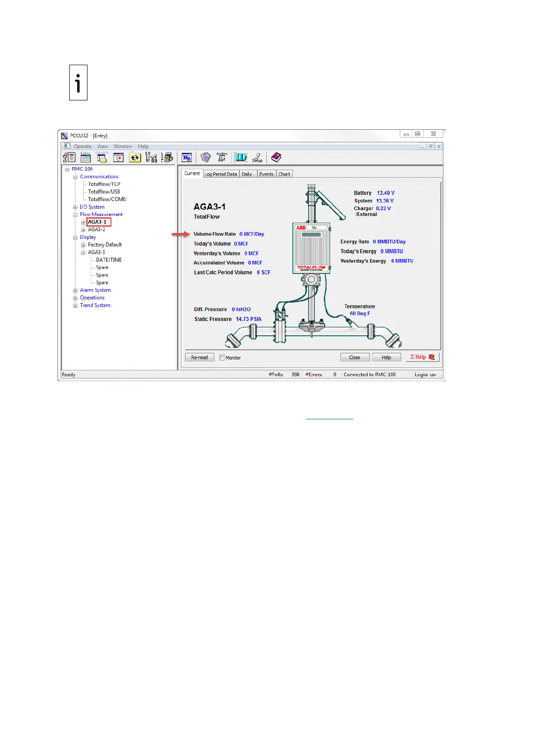Select AGA3-2 under Flow Measurement
The height and width of the screenshot is (756, 535).
tap(97, 229)
